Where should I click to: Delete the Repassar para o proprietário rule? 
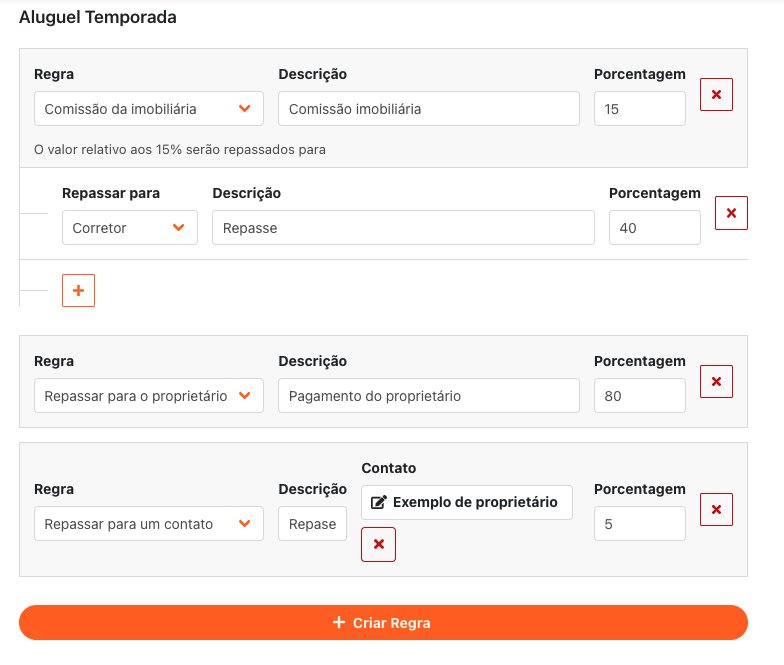[x=716, y=381]
